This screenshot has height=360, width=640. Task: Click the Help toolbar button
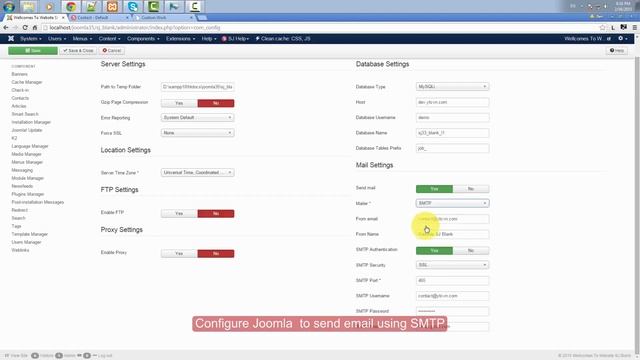coord(617,51)
